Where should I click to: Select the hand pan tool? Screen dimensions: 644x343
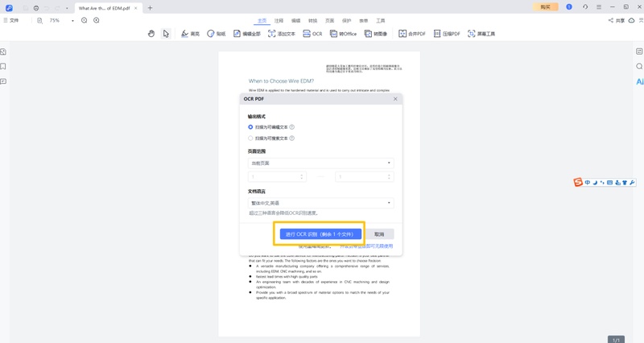[151, 34]
